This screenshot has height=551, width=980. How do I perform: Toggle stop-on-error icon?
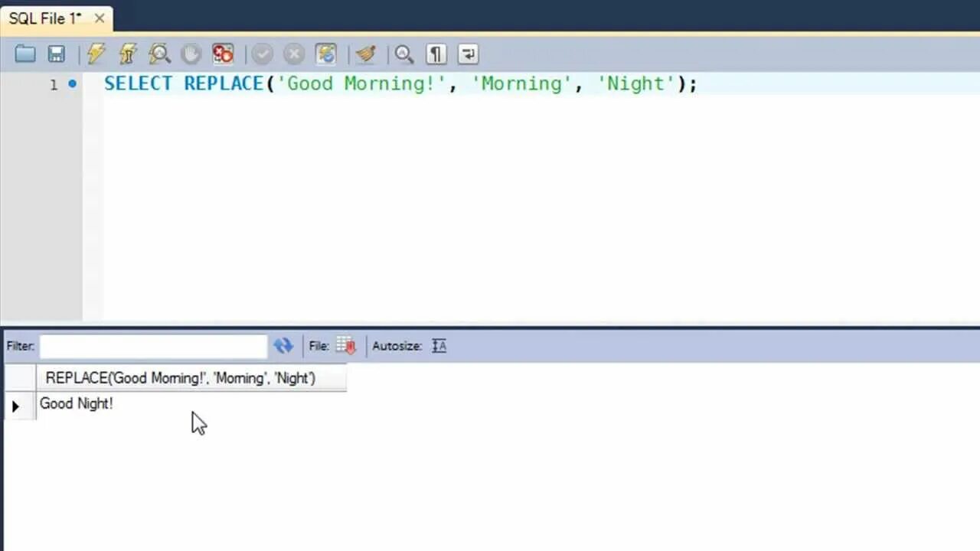point(223,54)
